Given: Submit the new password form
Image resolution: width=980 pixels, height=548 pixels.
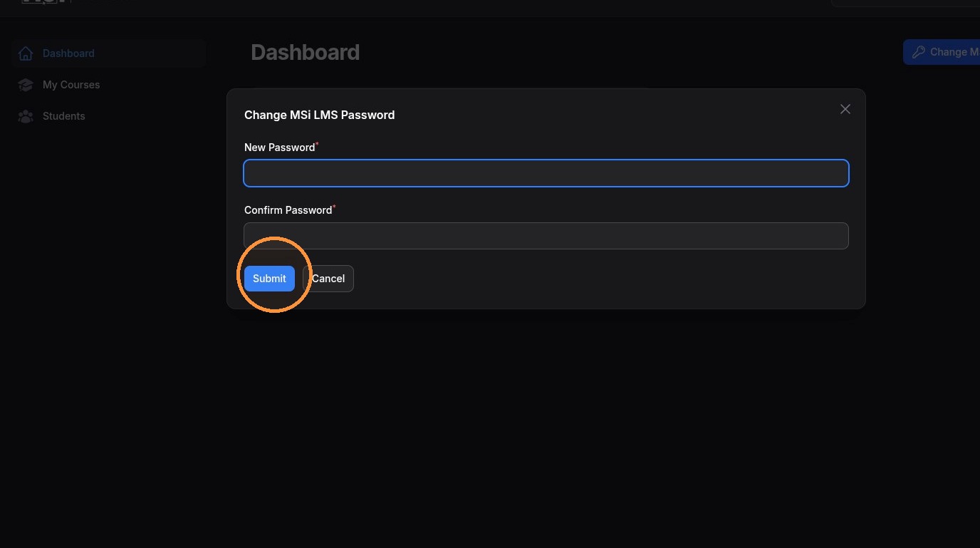Looking at the screenshot, I should pyautogui.click(x=269, y=279).
